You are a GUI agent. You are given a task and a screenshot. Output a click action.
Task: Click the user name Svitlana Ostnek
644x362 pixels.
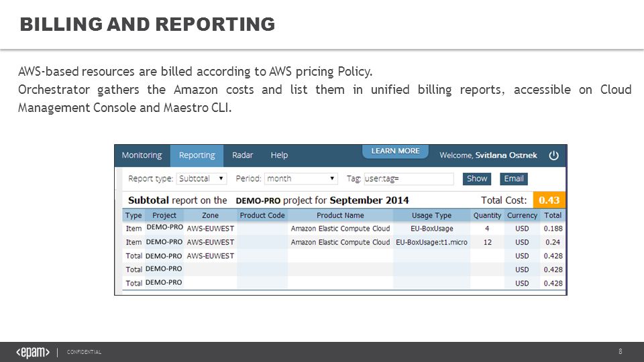click(506, 155)
